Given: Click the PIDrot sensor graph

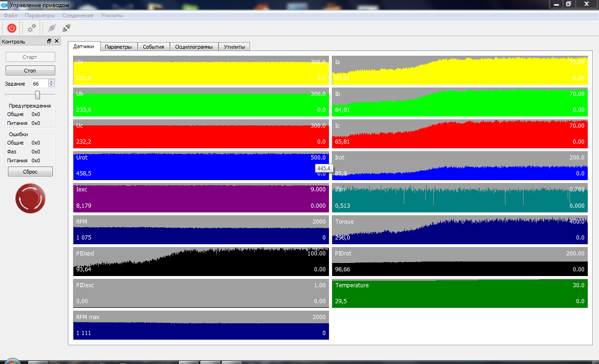Looking at the screenshot, I should 460,261.
